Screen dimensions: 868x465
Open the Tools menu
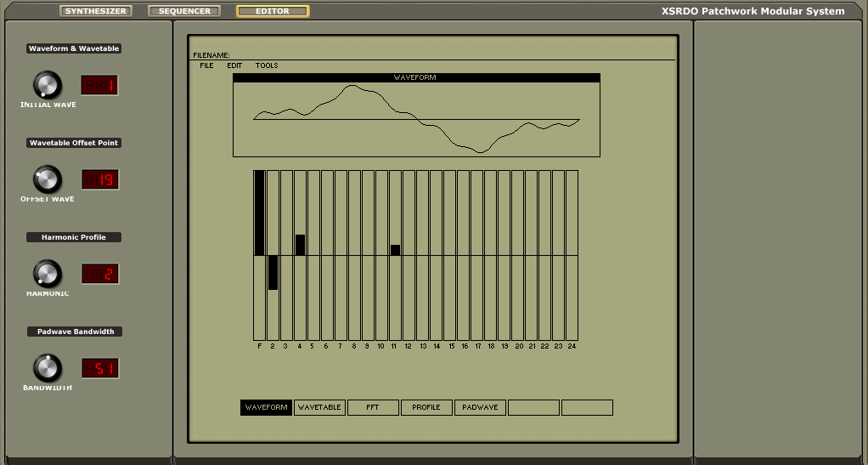(x=267, y=65)
